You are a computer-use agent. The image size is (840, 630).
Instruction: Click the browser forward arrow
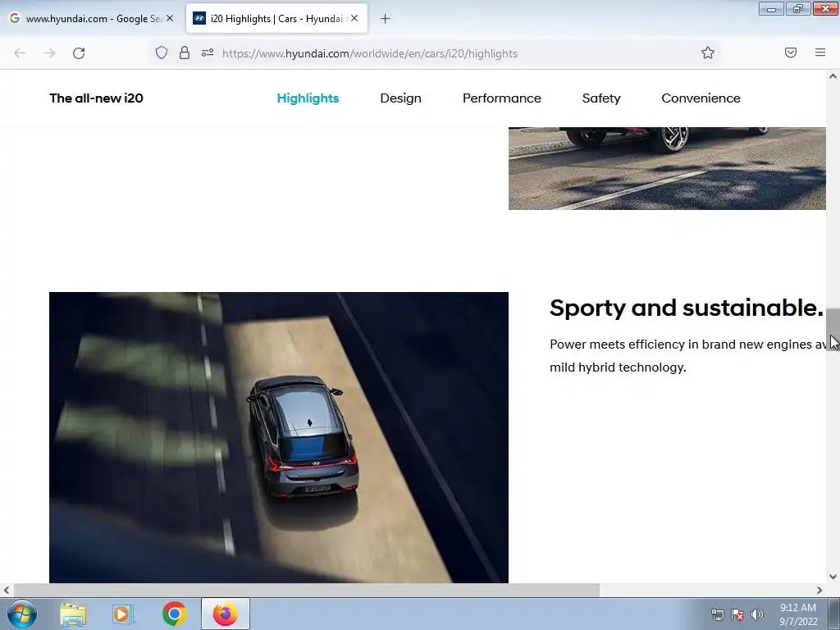[x=49, y=53]
